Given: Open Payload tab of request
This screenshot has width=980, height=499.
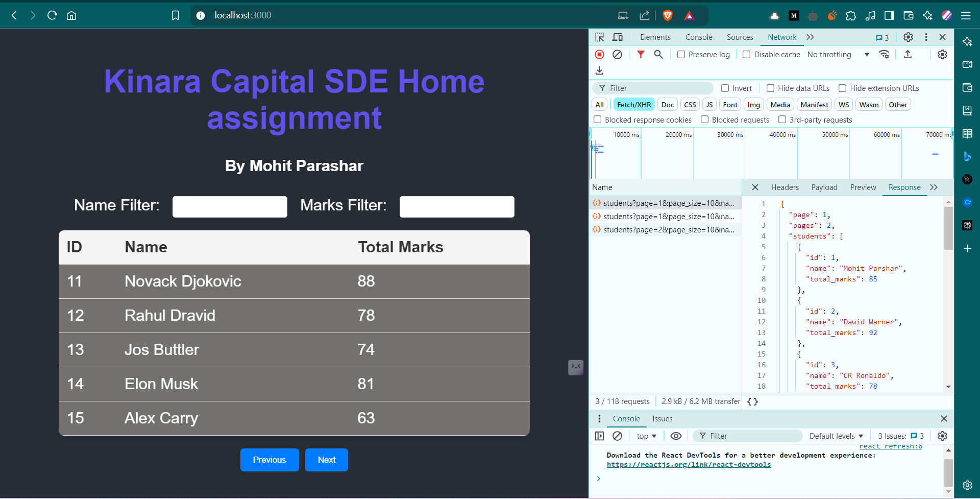Looking at the screenshot, I should click(x=824, y=187).
